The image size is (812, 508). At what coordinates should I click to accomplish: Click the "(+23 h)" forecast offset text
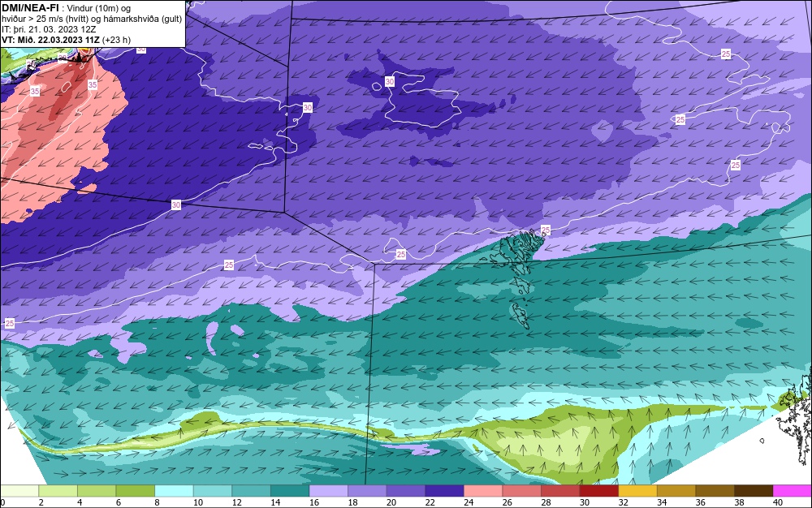[116, 40]
